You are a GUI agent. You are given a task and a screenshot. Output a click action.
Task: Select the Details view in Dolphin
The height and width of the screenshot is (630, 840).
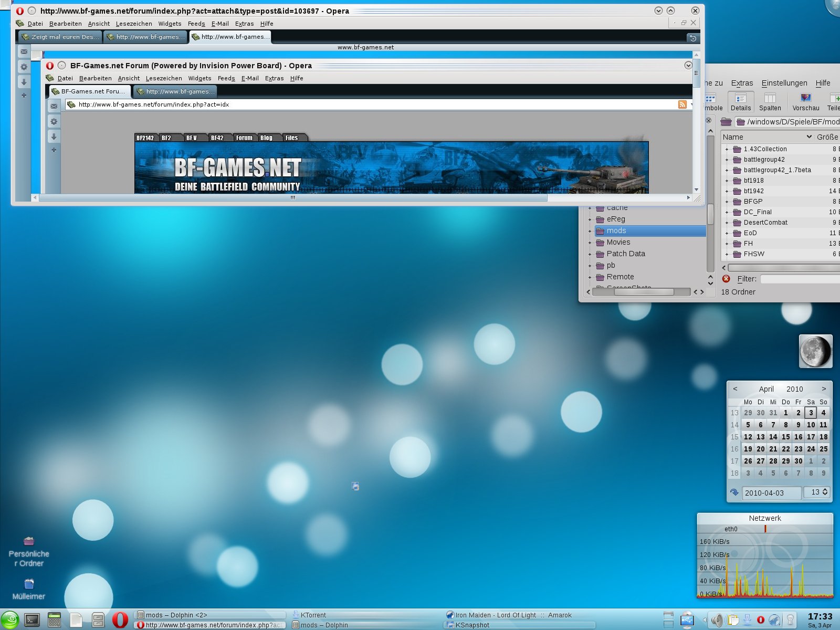pos(741,102)
